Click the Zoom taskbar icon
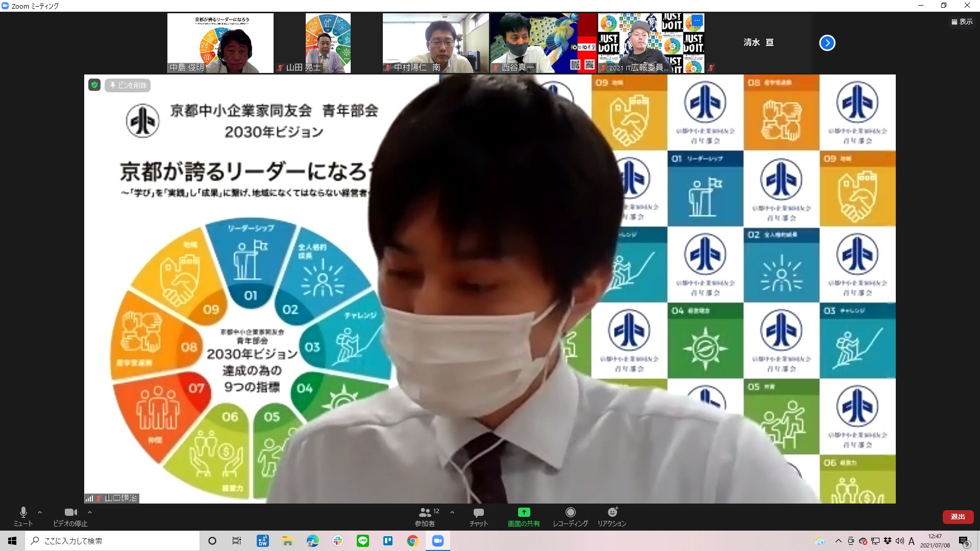This screenshot has width=980, height=551. tap(438, 541)
